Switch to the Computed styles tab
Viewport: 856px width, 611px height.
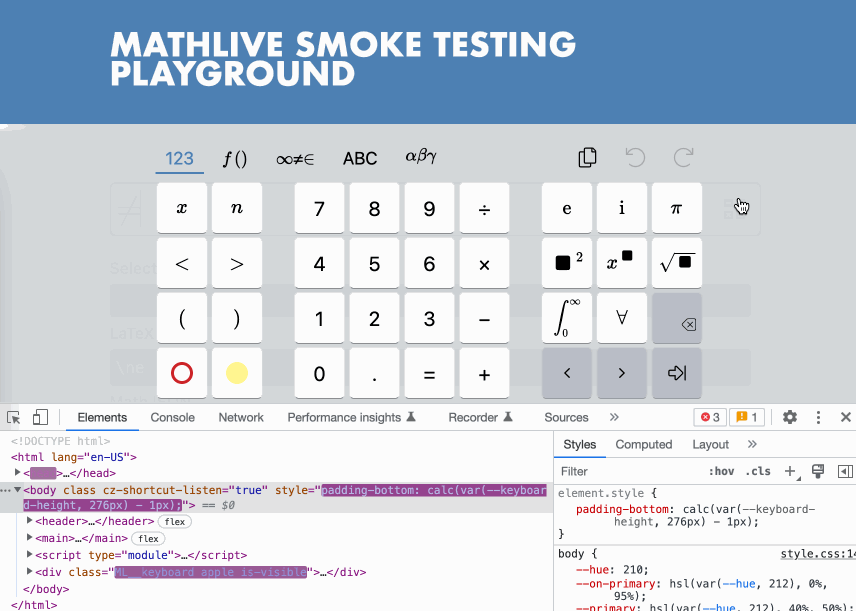pyautogui.click(x=644, y=444)
